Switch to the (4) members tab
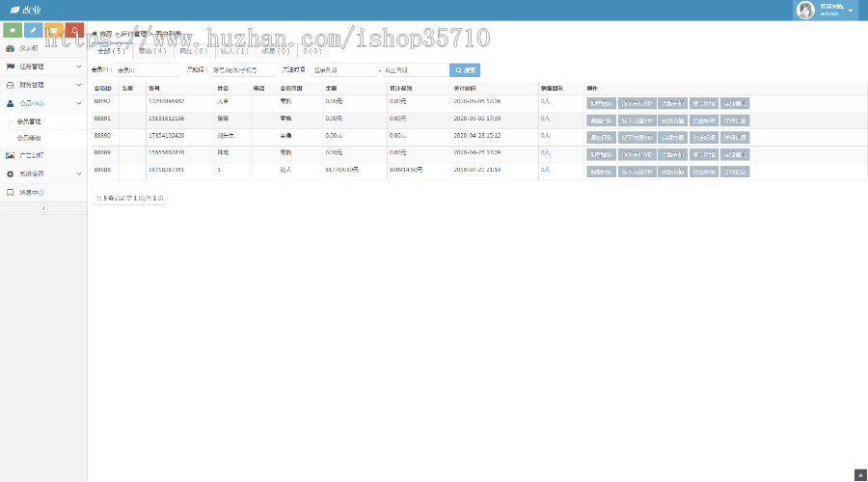The height and width of the screenshot is (482, 868). coord(152,51)
